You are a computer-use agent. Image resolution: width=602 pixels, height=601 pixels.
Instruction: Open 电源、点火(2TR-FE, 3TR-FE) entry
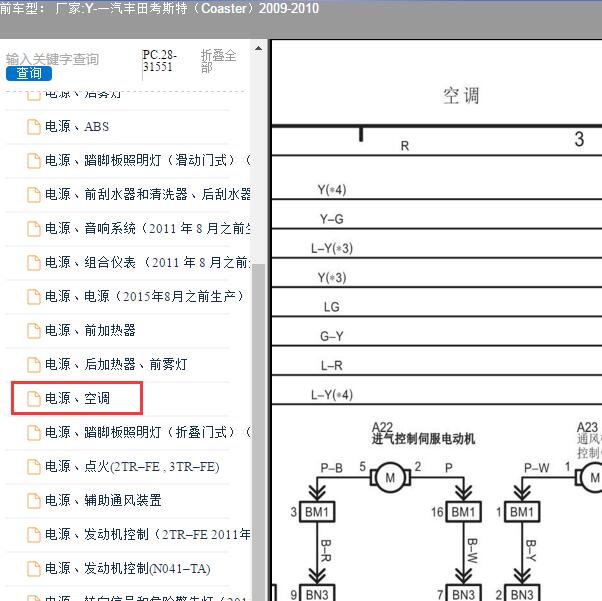coord(132,466)
